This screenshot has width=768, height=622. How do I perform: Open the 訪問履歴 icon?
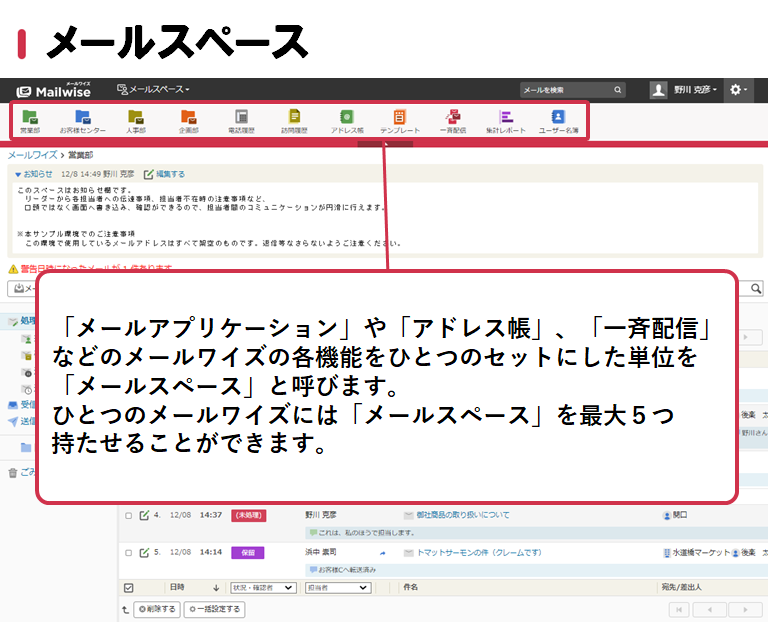tap(294, 120)
